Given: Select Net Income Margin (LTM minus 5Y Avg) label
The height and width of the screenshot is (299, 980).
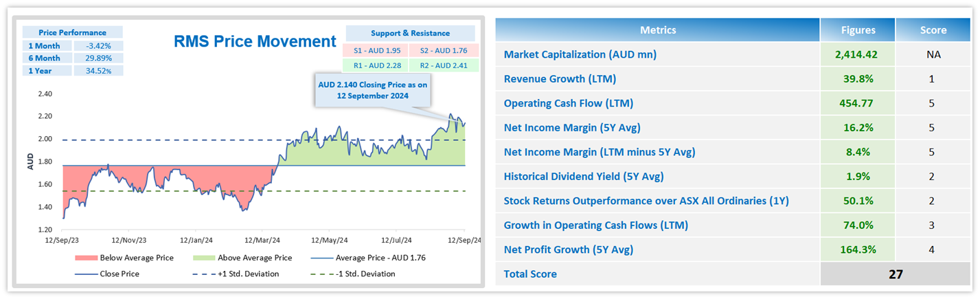Looking at the screenshot, I should click(x=600, y=152).
